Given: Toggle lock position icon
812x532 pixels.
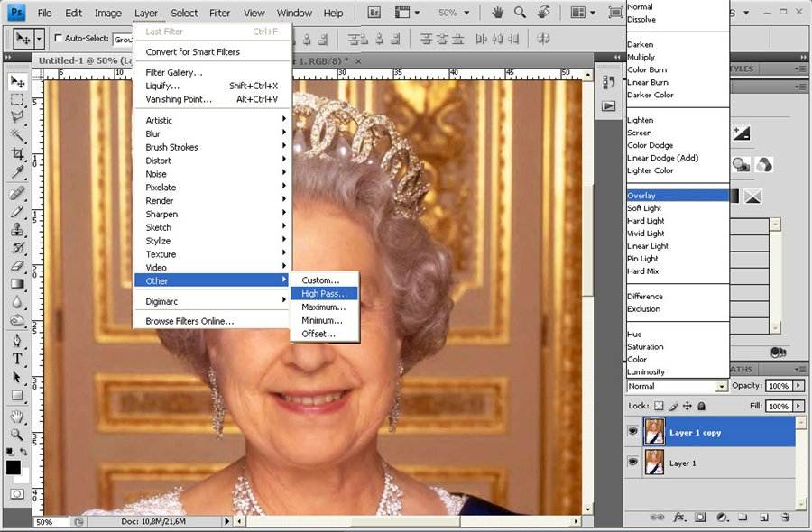Looking at the screenshot, I should tap(687, 406).
